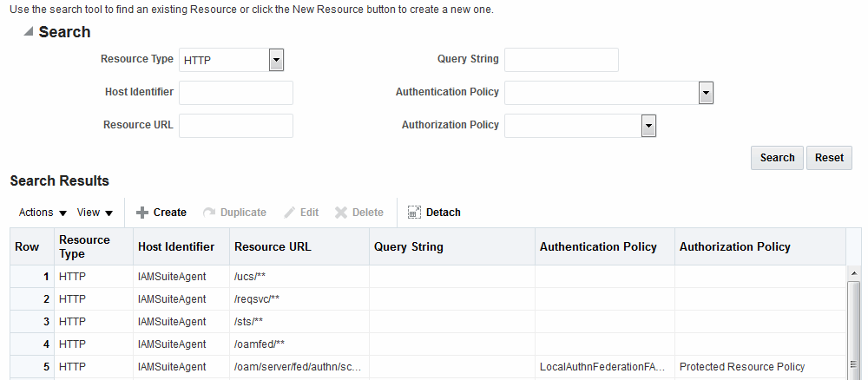Image resolution: width=868 pixels, height=380 pixels.
Task: Click the table vertical scrollbar thumb
Action: [853, 330]
